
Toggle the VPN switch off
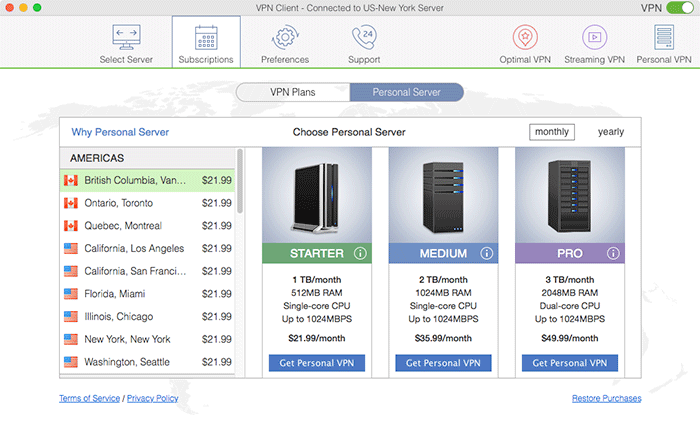click(679, 8)
